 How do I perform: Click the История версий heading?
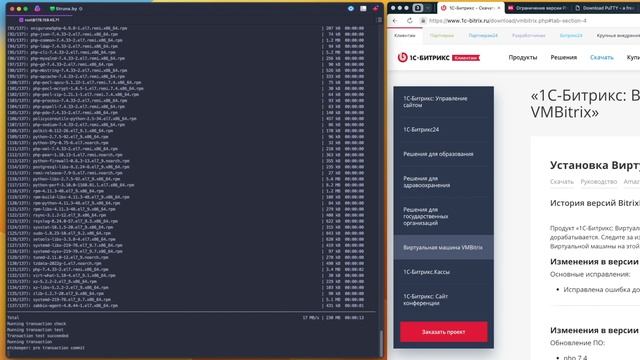click(x=595, y=203)
